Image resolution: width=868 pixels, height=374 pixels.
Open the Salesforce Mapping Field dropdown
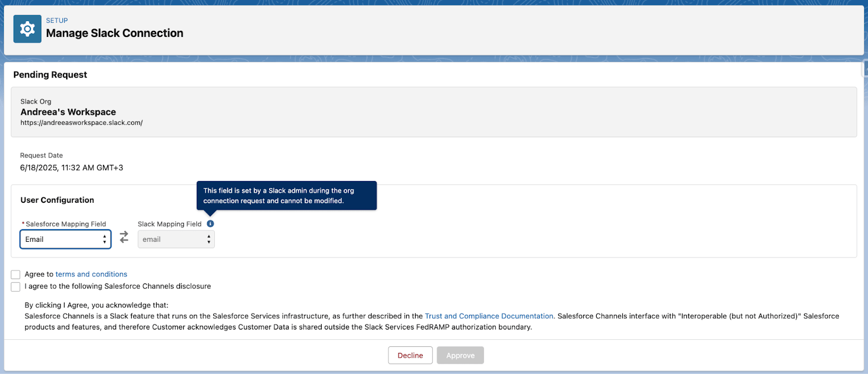[66, 239]
